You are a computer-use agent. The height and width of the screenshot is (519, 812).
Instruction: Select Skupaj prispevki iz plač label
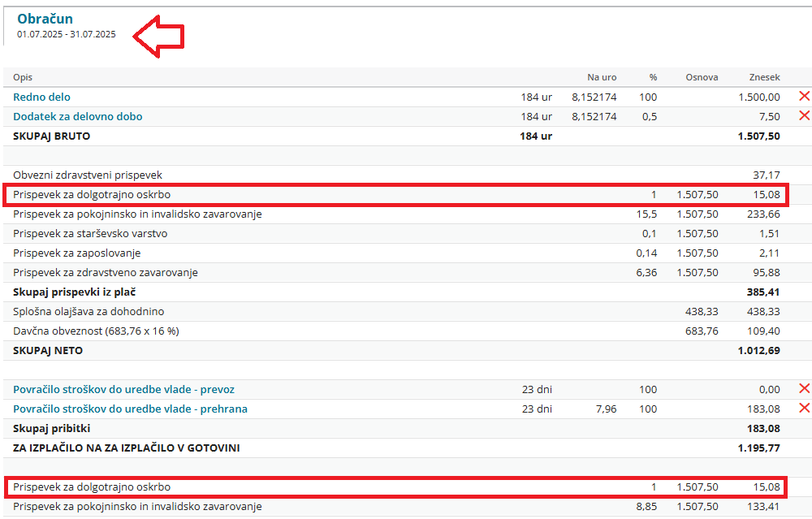[x=74, y=292]
